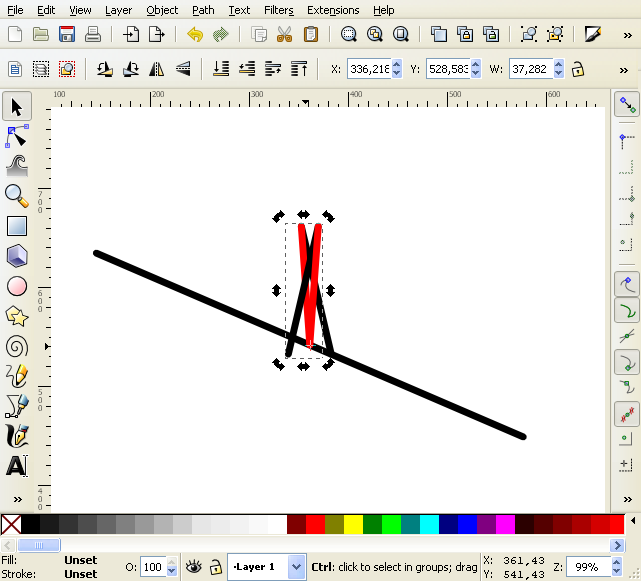Open a file with folder icon
This screenshot has height=581, width=641.
point(41,34)
